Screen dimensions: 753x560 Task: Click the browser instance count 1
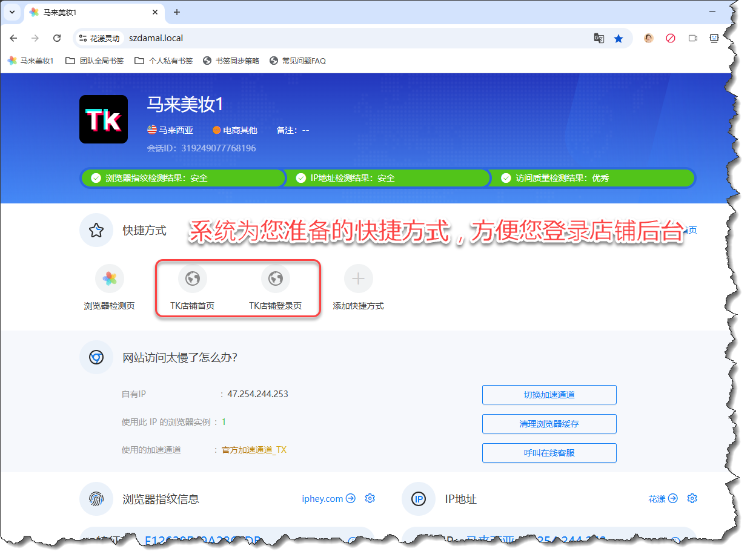(x=224, y=422)
